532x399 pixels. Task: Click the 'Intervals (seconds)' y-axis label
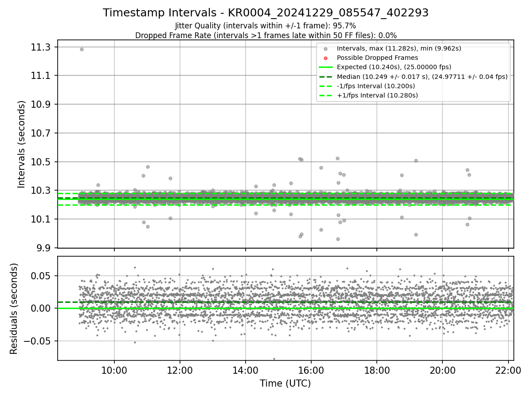22,144
